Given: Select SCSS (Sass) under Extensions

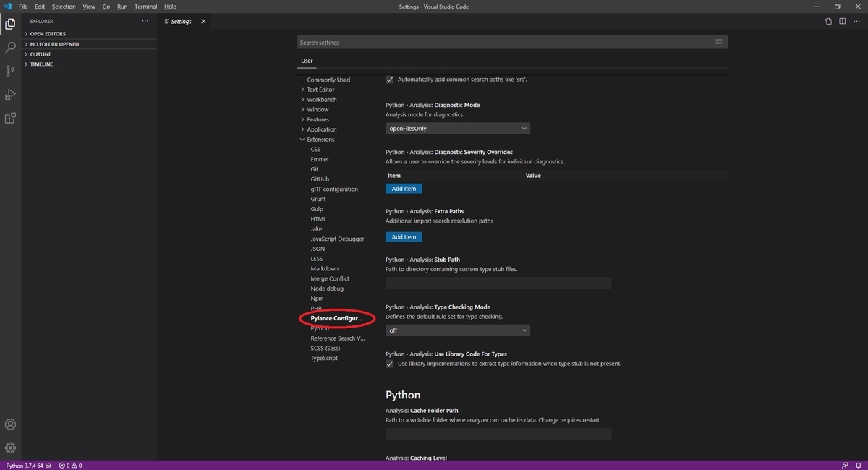Looking at the screenshot, I should pyautogui.click(x=325, y=349).
